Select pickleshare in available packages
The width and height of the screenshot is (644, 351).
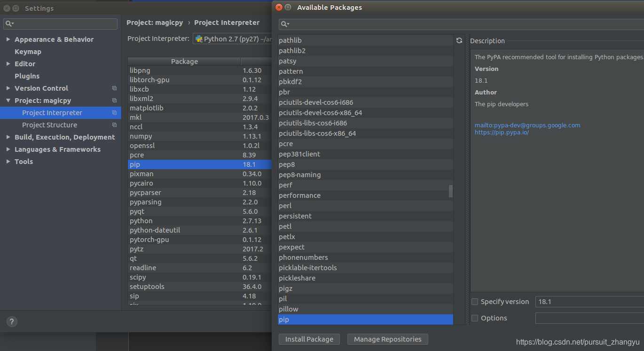tap(365, 278)
